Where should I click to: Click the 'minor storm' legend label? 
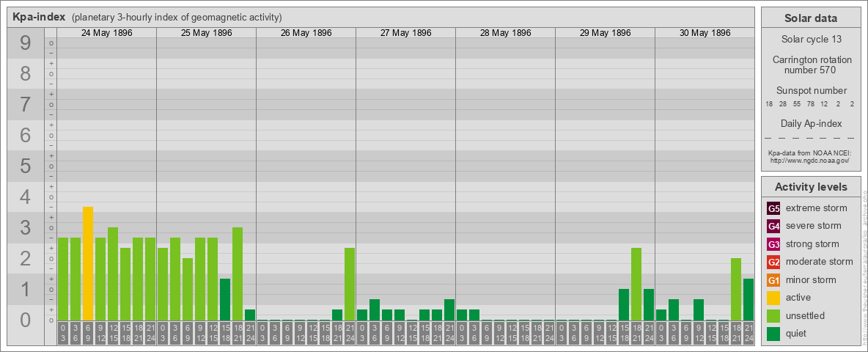(x=811, y=279)
